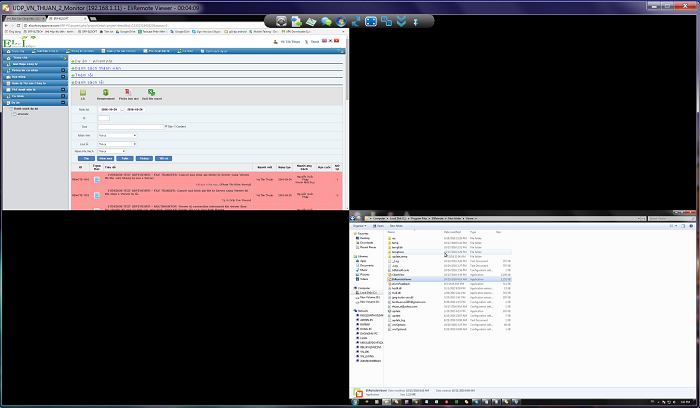
Task: Switch ERP site to English via UK flag
Action: [325, 41]
